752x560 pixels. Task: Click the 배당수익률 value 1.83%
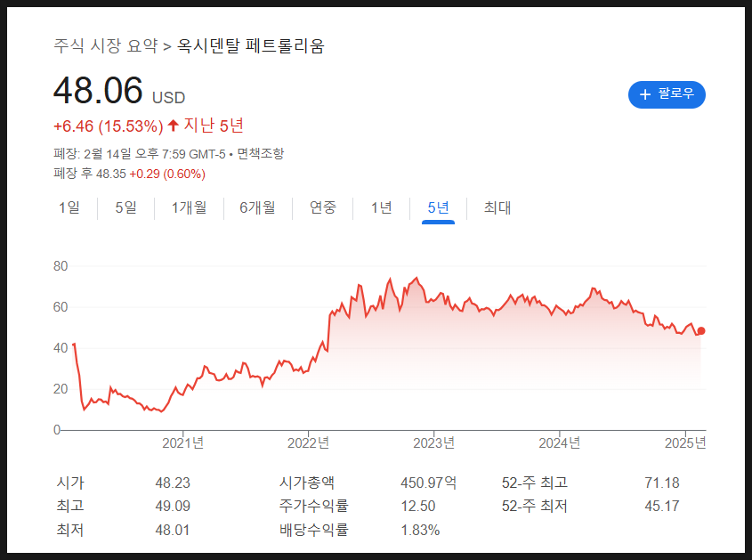420,531
